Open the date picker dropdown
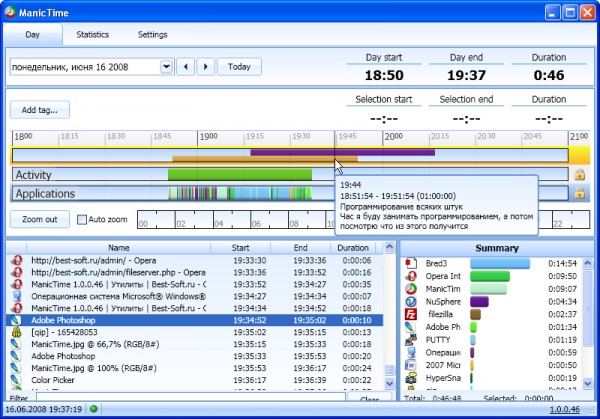 tap(166, 67)
